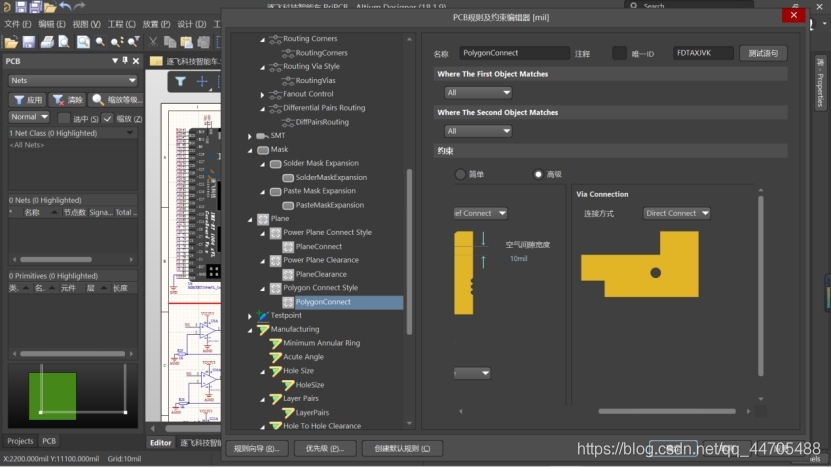Click the Save icon in the title bar
831x468 pixels.
tap(21, 6)
